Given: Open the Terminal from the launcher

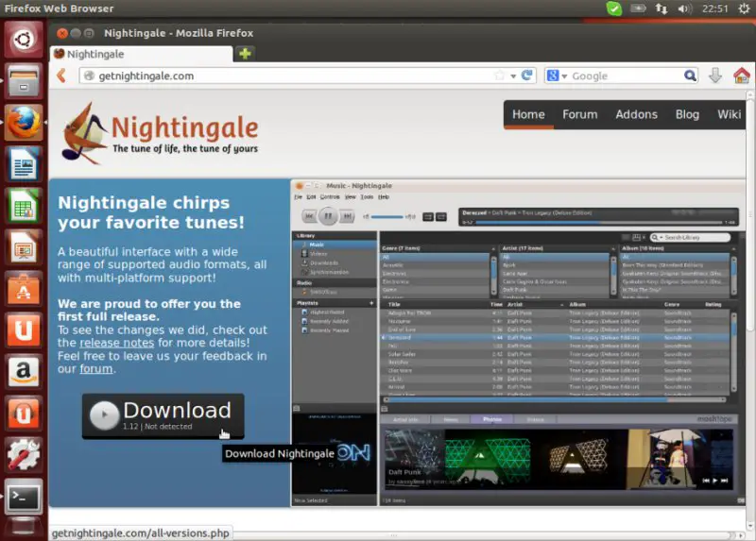Looking at the screenshot, I should pyautogui.click(x=23, y=497).
